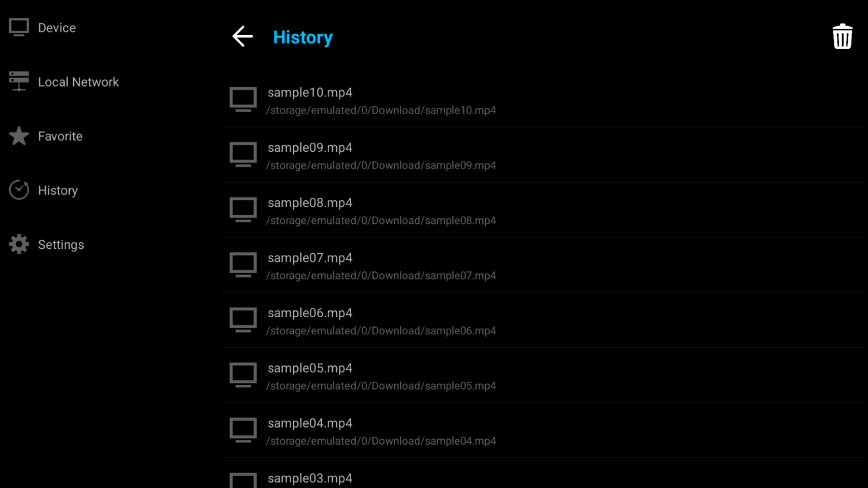The height and width of the screenshot is (488, 868).
Task: Play sample09.mp4 from the history list
Action: (310, 148)
